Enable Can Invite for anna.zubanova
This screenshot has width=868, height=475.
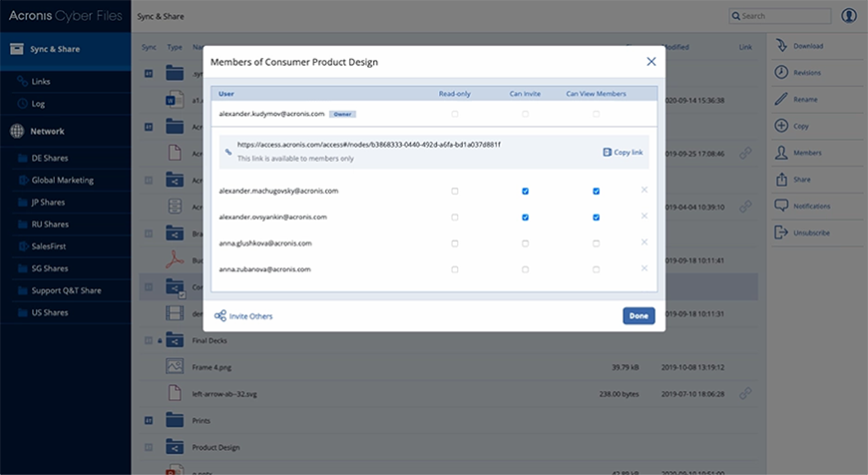(x=525, y=269)
